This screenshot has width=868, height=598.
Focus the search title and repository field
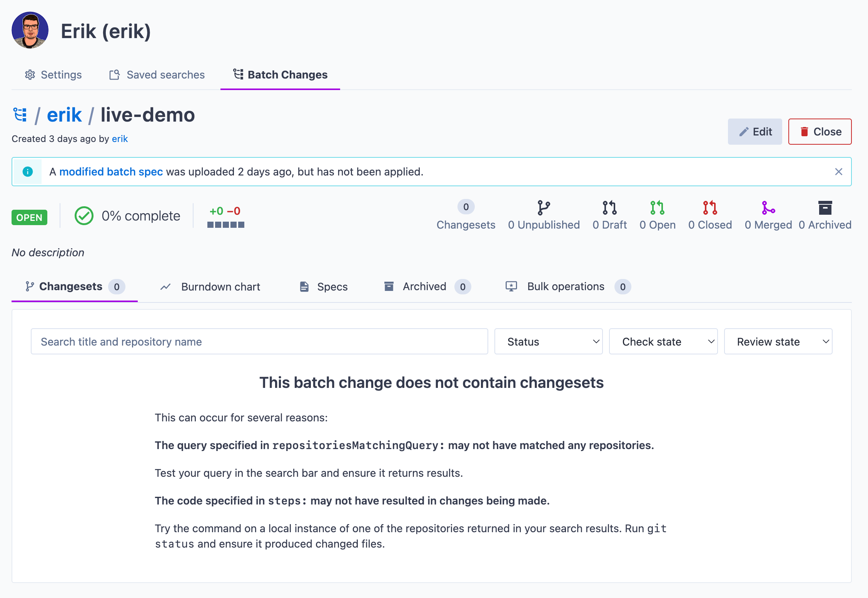click(259, 341)
